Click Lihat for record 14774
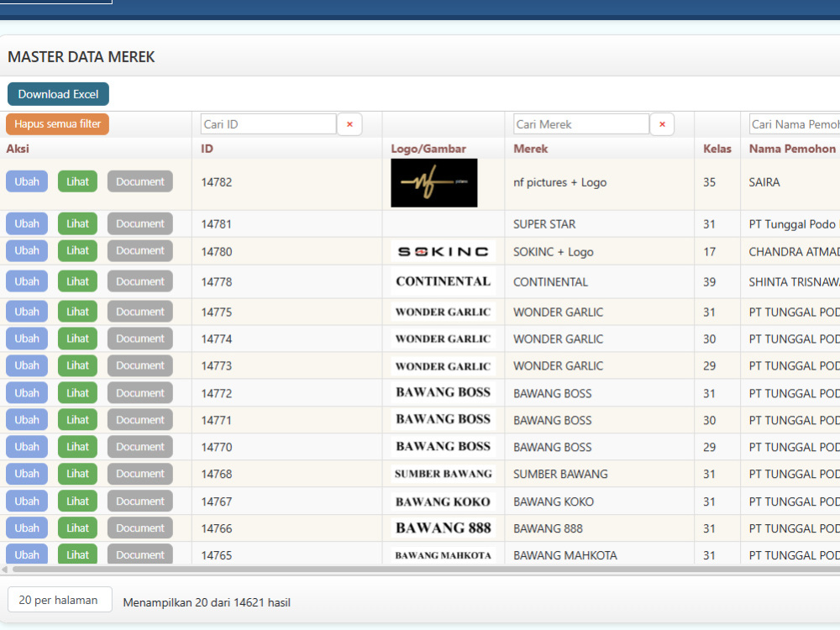 (77, 339)
